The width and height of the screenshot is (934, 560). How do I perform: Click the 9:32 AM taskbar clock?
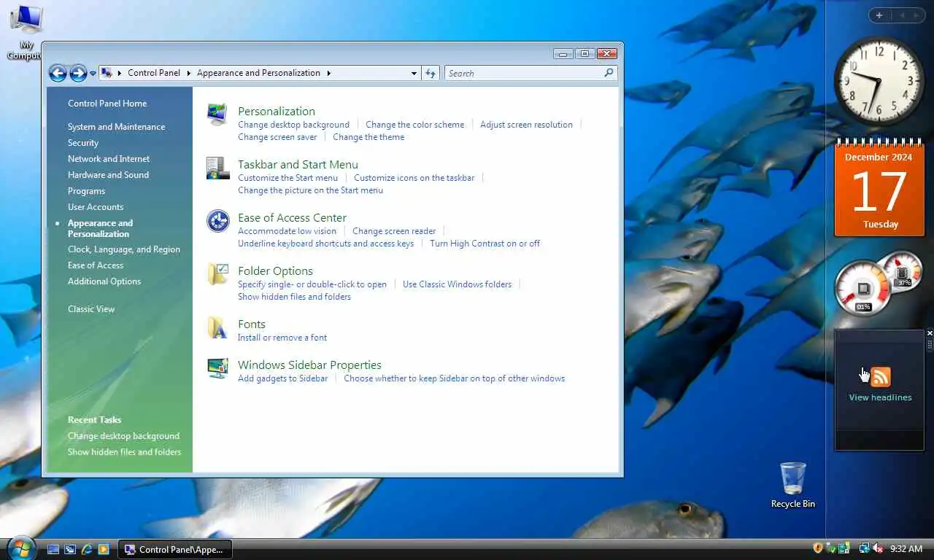(x=906, y=548)
